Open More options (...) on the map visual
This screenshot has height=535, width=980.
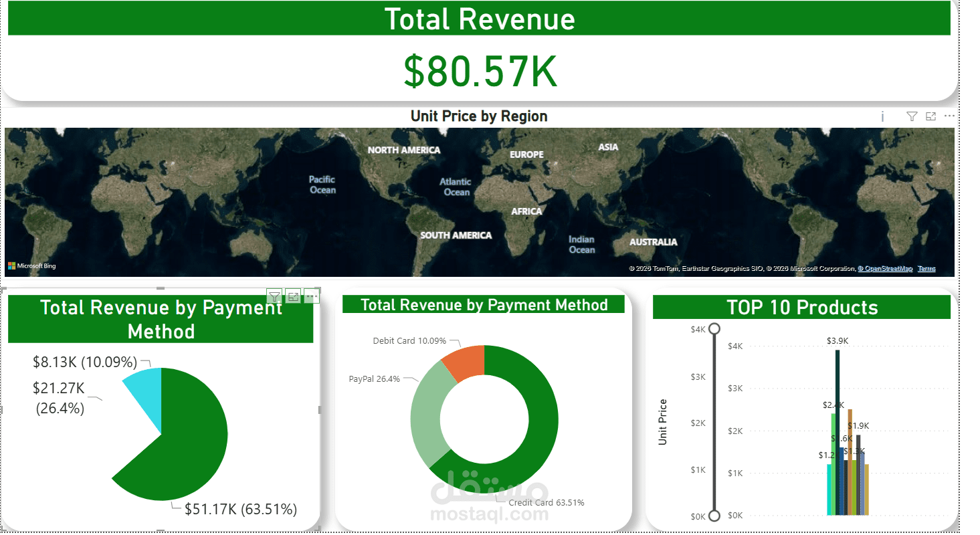950,116
